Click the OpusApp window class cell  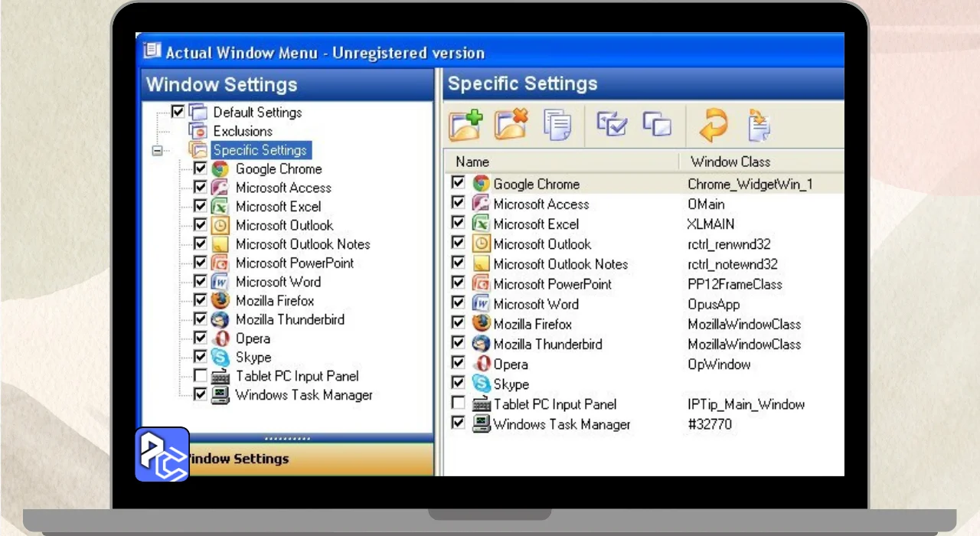(x=714, y=304)
